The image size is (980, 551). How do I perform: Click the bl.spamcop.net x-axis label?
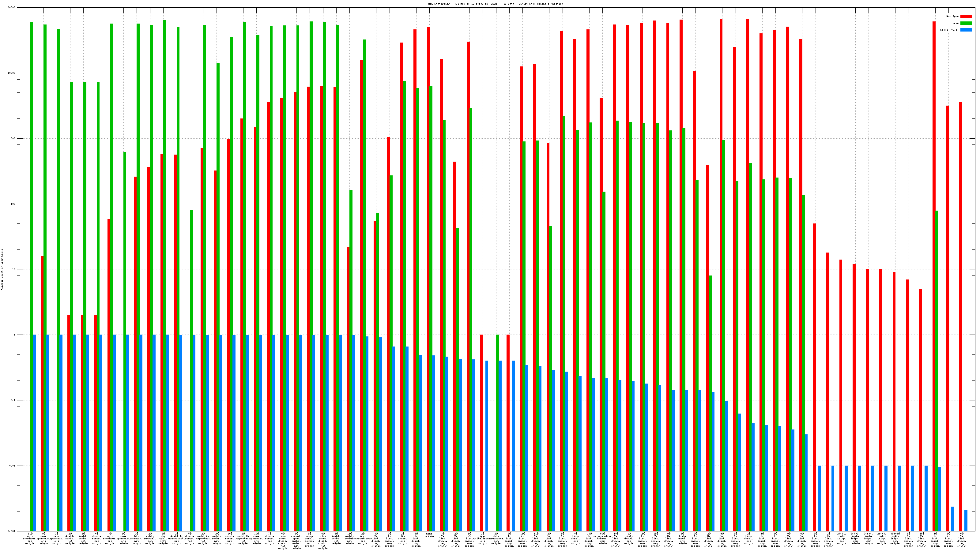click(137, 538)
